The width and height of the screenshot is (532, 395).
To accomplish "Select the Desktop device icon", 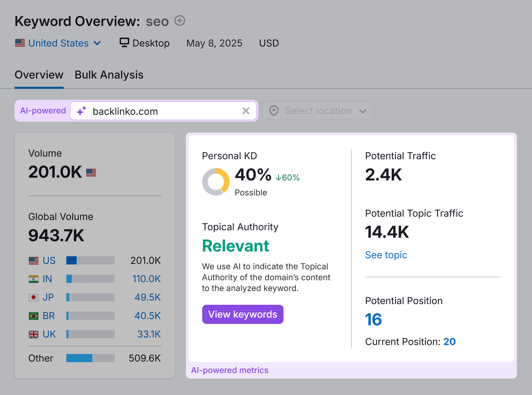I will [124, 43].
